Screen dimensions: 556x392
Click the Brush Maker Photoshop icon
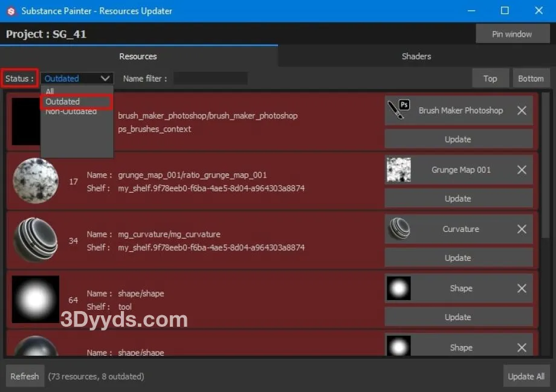click(398, 111)
